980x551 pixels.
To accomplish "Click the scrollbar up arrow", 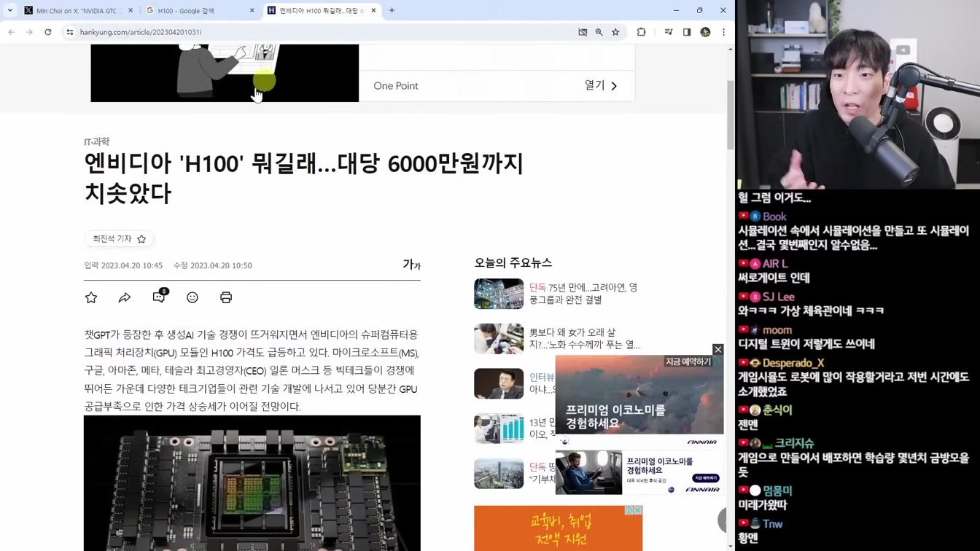I will (731, 49).
